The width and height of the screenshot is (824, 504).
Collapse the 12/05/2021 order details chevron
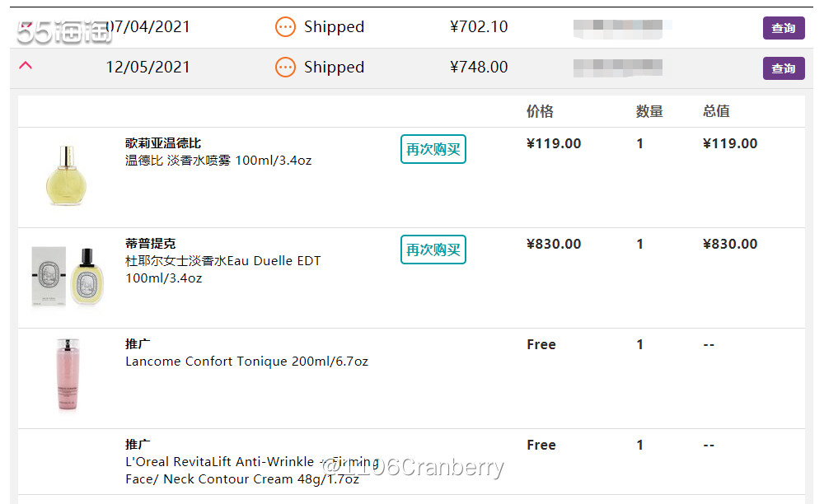coord(26,65)
